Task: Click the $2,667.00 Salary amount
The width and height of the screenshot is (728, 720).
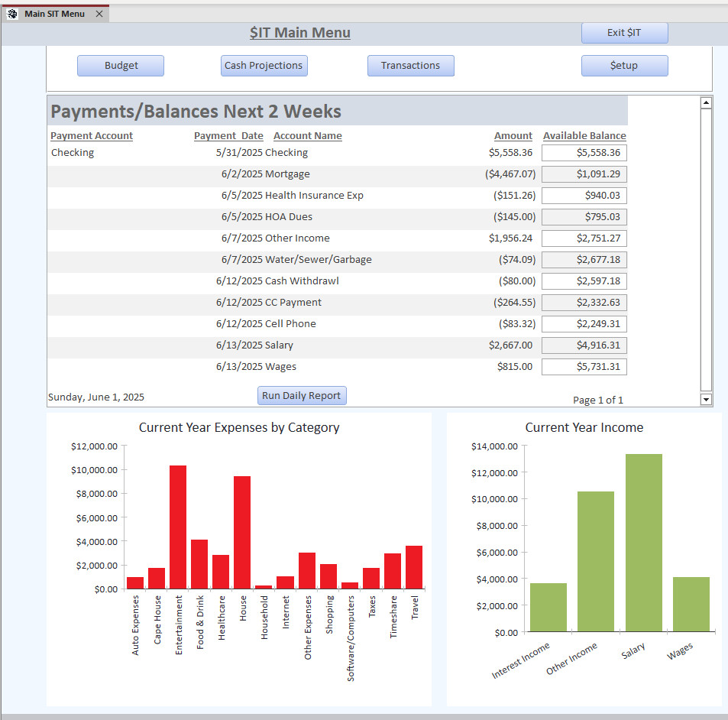Action: [x=510, y=345]
